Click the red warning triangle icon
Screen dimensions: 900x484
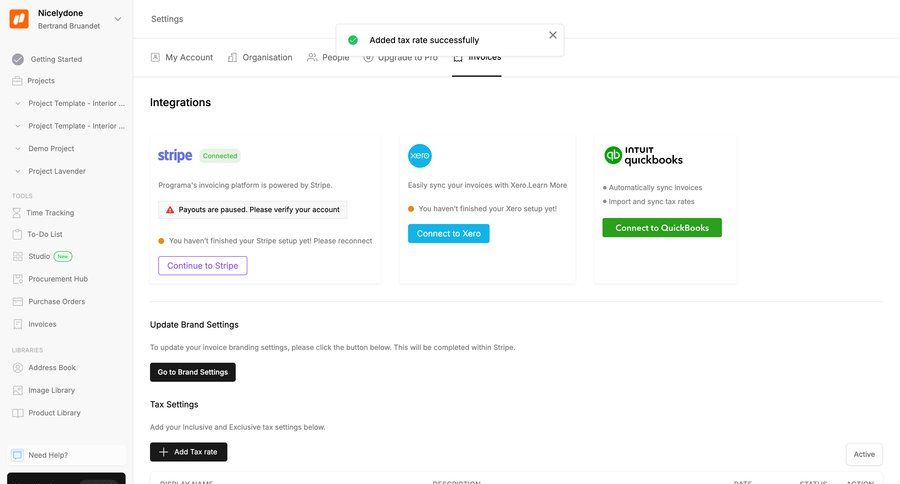click(x=170, y=210)
